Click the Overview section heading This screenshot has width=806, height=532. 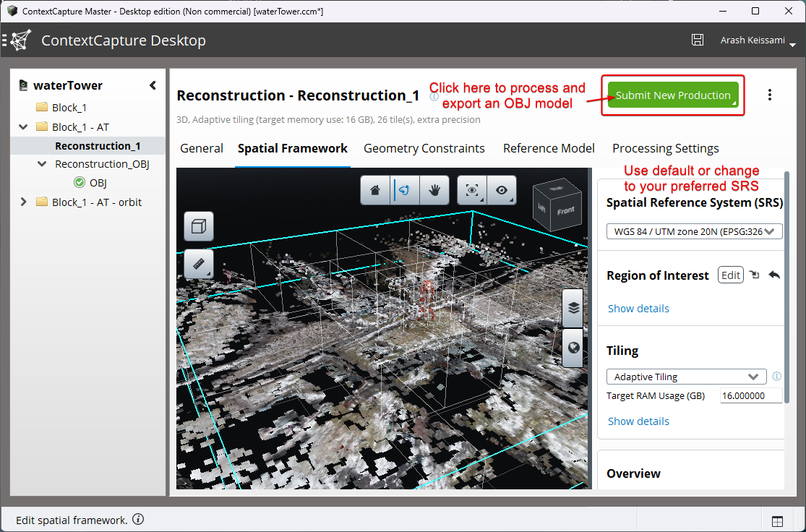(x=633, y=473)
